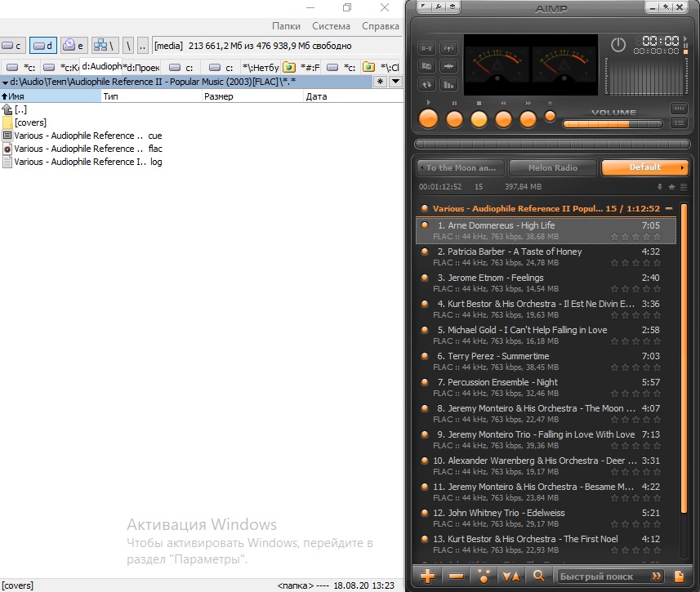The width and height of the screenshot is (700, 592).
Task: Open sound effects manager waveform button
Action: [x=448, y=66]
